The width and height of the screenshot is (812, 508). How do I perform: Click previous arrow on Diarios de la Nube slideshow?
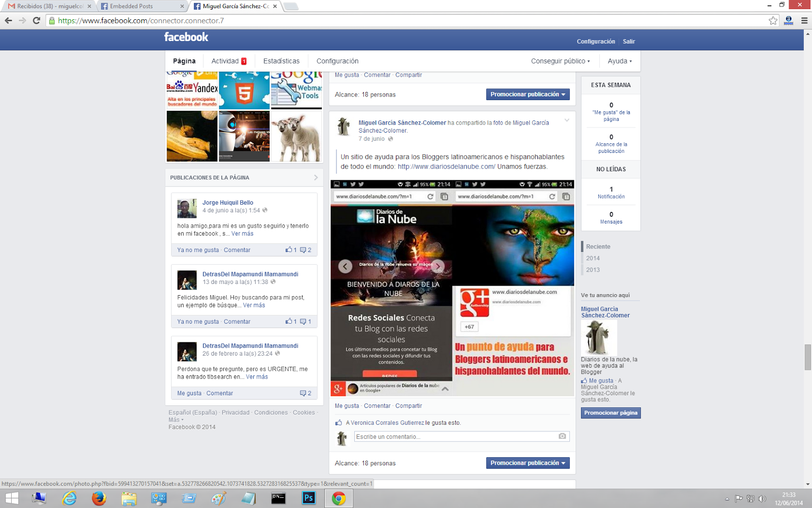coord(345,266)
